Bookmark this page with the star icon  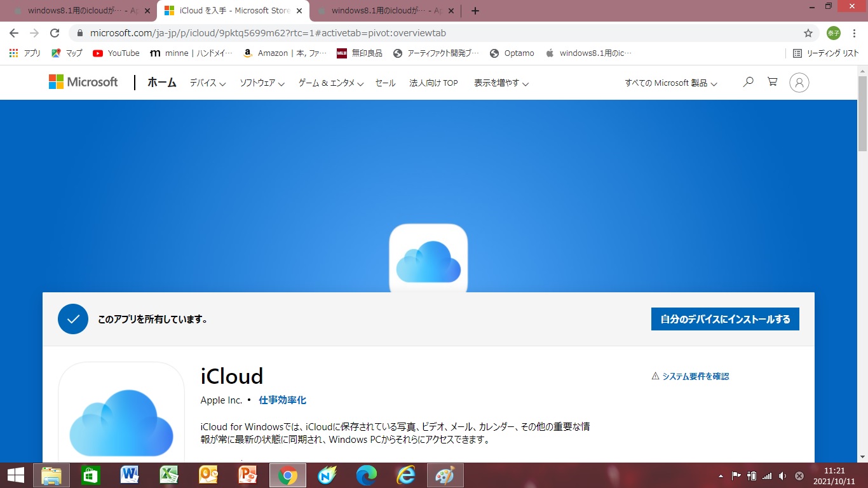(x=808, y=33)
